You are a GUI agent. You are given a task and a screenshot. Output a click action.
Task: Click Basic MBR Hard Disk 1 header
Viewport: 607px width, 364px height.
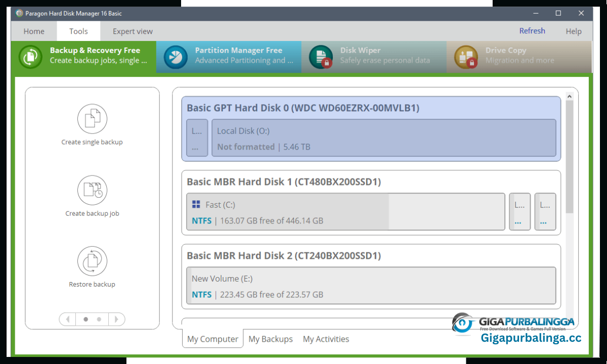[x=284, y=181]
